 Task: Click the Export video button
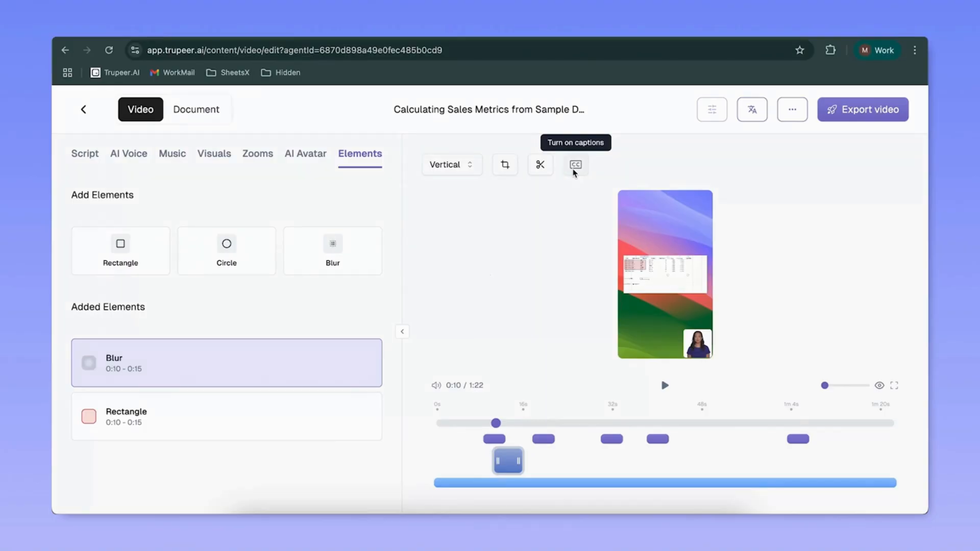[863, 109]
